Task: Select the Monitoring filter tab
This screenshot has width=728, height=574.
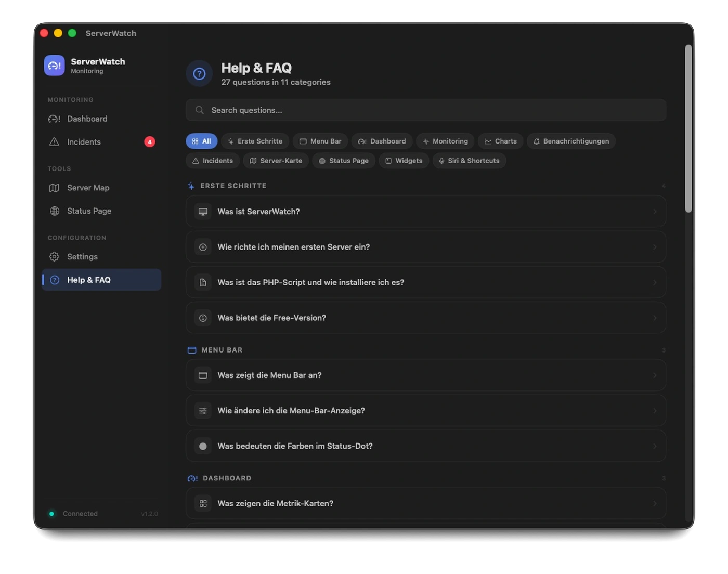Action: point(445,141)
